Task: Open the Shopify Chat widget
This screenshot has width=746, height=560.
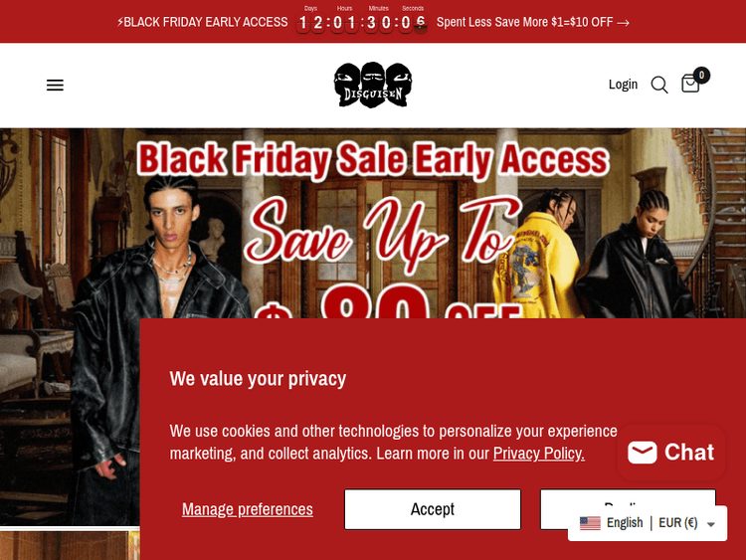Action: 670,452
